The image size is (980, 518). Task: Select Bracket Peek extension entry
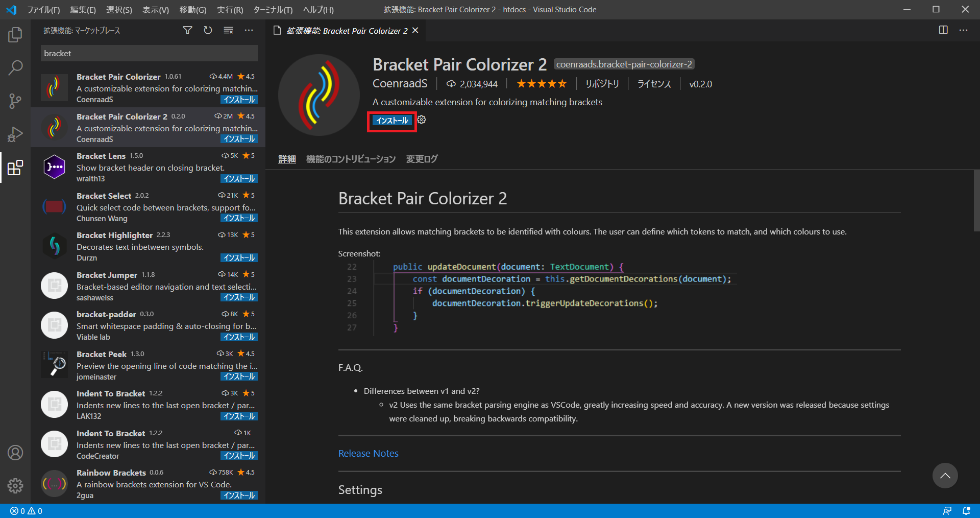pos(148,365)
